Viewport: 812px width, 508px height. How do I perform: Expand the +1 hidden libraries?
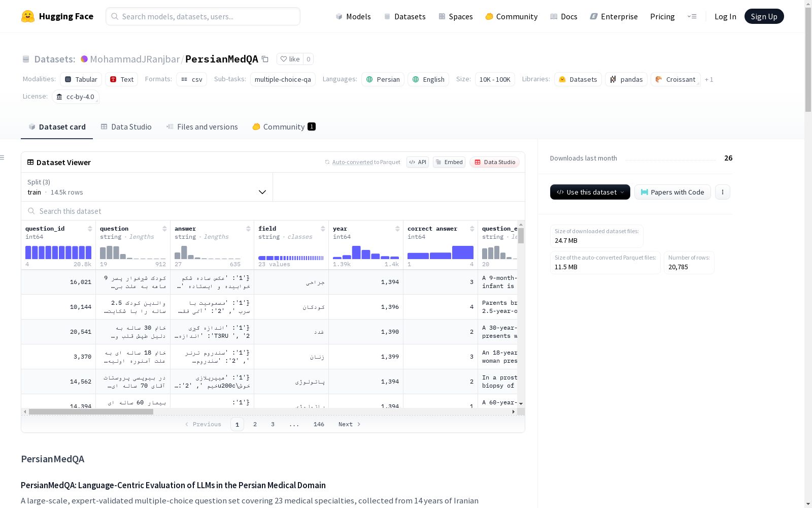pos(709,79)
